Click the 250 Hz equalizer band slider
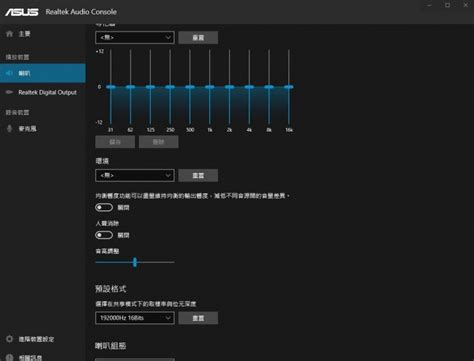Image resolution: width=474 pixels, height=361 pixels. pyautogui.click(x=170, y=87)
